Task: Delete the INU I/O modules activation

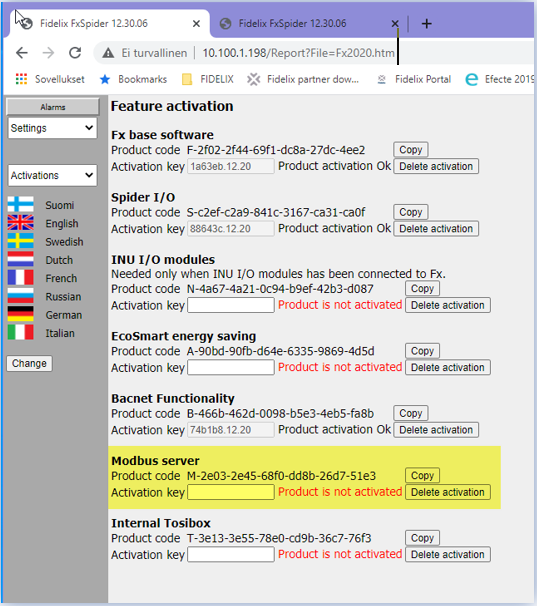Action: point(448,305)
